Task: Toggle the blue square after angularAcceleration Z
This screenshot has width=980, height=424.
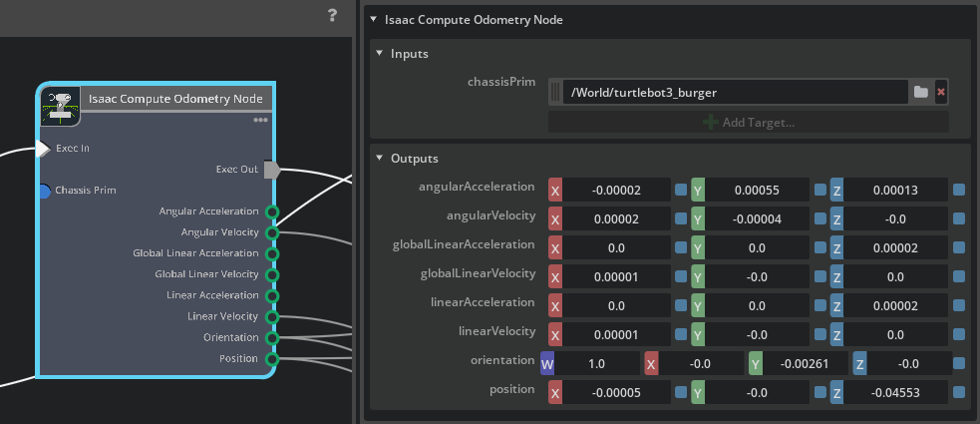Action: pos(958,190)
